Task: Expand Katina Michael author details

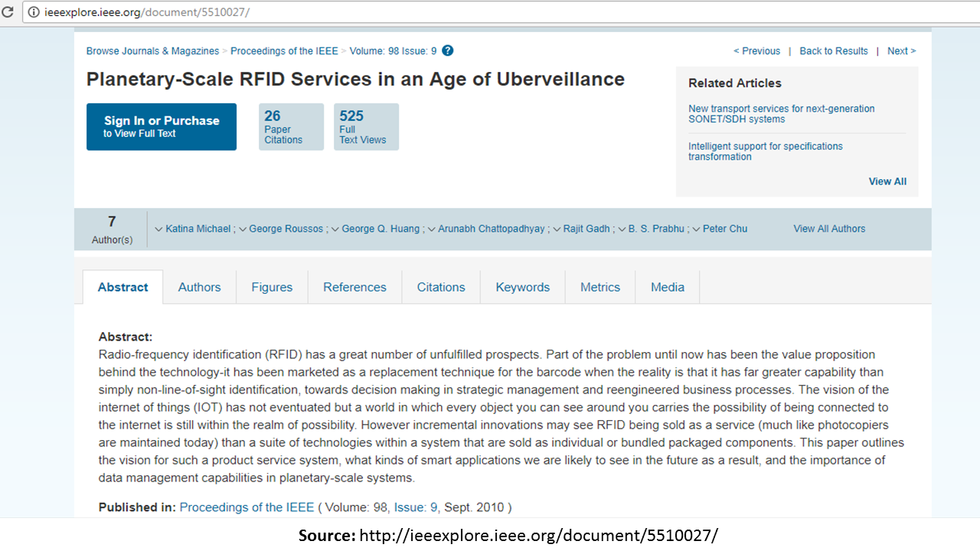Action: point(158,229)
